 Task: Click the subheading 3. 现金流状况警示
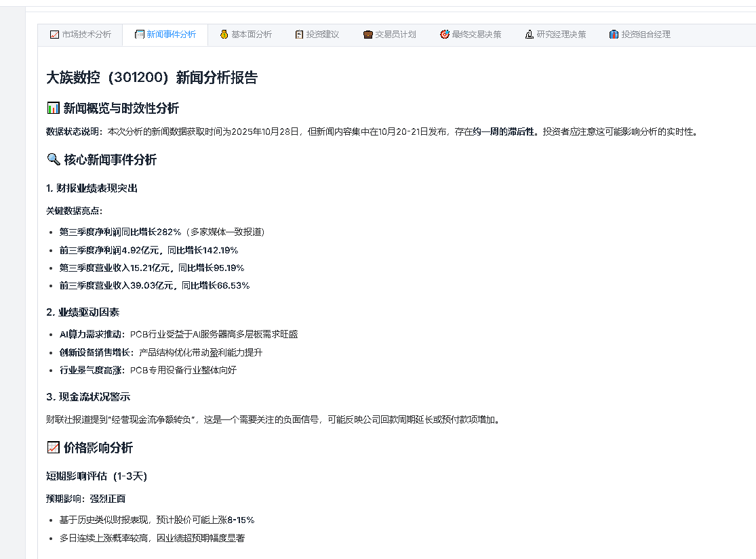pyautogui.click(x=88, y=396)
